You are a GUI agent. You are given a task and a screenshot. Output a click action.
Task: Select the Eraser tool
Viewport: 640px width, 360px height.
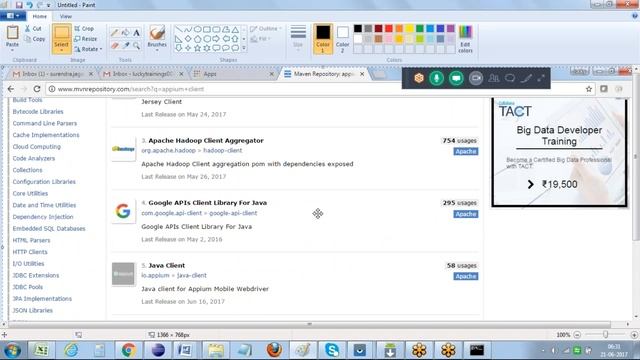coord(115,45)
